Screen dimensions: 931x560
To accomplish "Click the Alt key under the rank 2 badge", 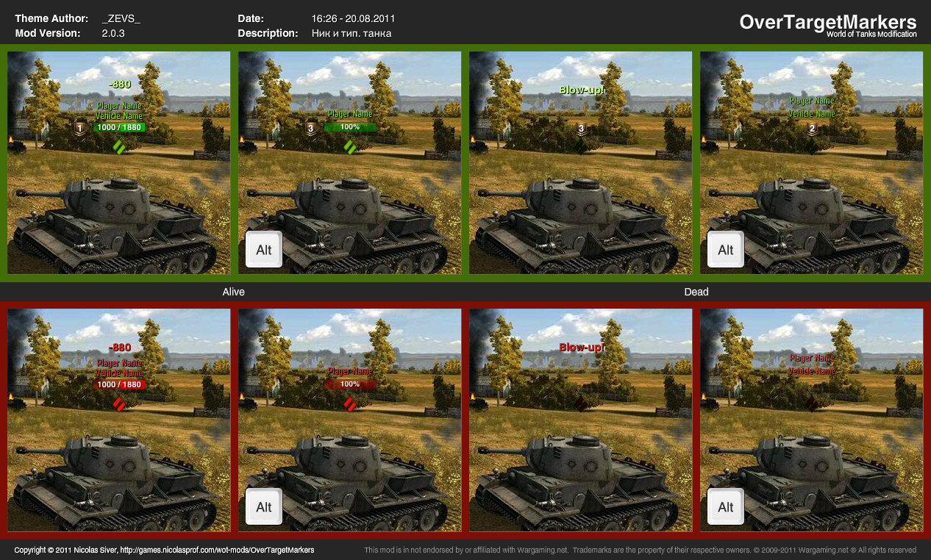I will [726, 250].
